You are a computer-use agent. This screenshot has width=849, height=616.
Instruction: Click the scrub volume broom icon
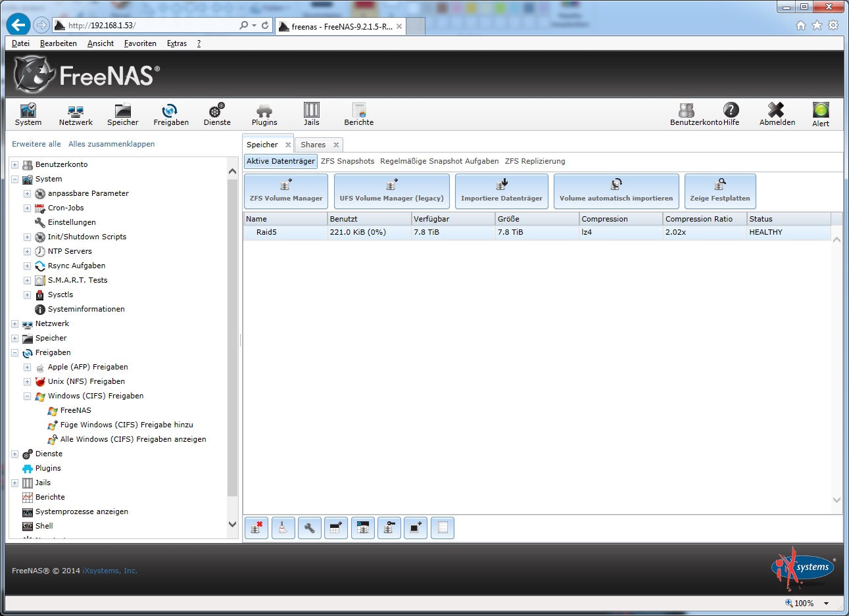point(283,528)
